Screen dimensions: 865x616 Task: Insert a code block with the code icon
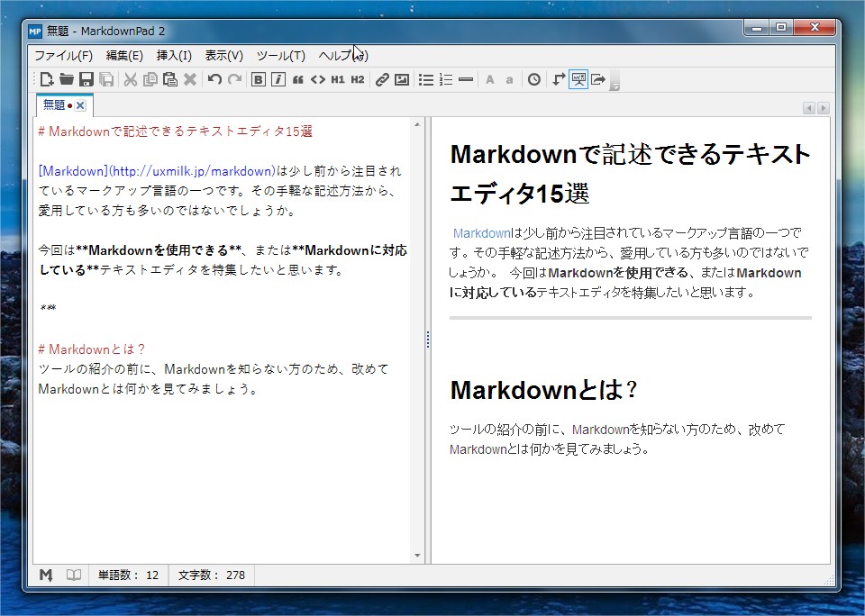coord(318,79)
